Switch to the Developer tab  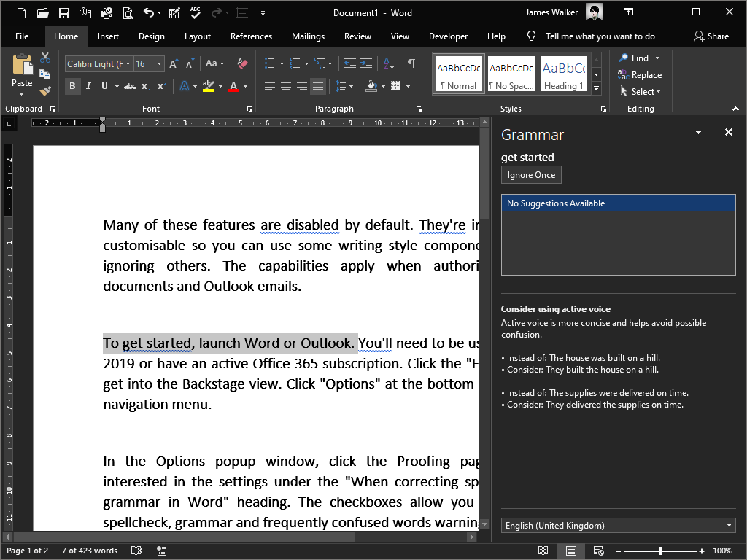[448, 36]
